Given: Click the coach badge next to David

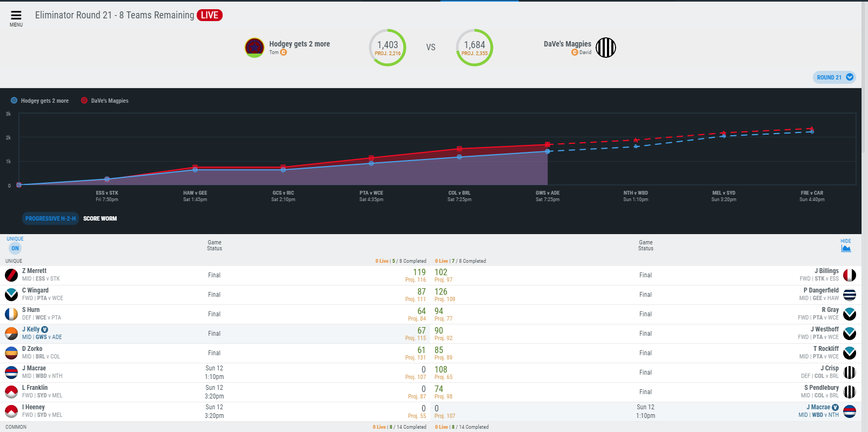Looking at the screenshot, I should (x=575, y=52).
